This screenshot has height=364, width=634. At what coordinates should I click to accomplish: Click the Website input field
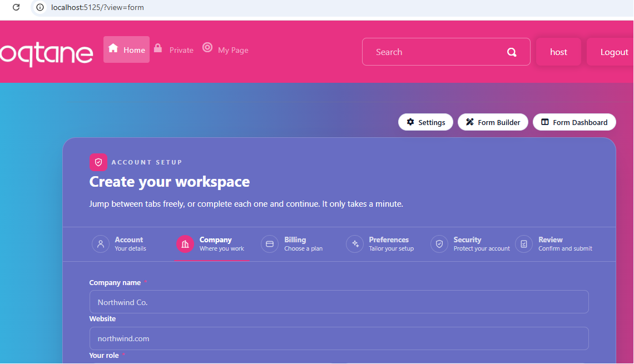[339, 338]
